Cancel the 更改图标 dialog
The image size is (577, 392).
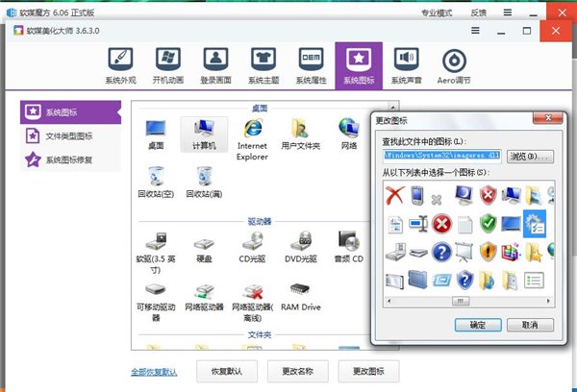pyautogui.click(x=530, y=325)
